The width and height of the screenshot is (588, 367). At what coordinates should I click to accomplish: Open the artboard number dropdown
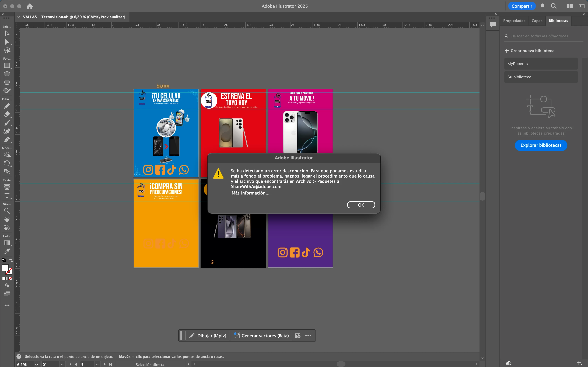click(x=97, y=364)
